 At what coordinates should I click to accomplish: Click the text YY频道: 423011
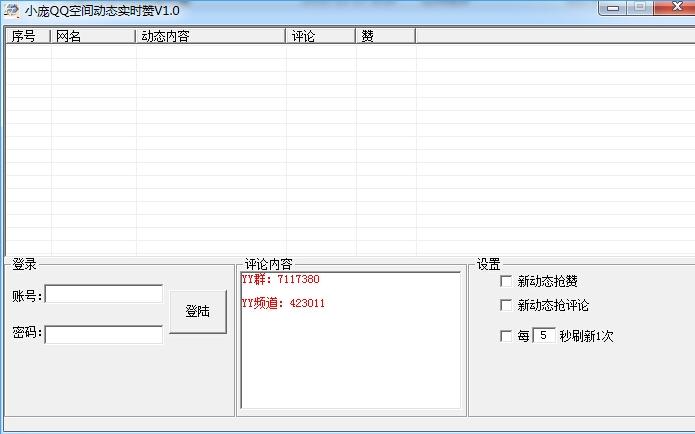[283, 303]
